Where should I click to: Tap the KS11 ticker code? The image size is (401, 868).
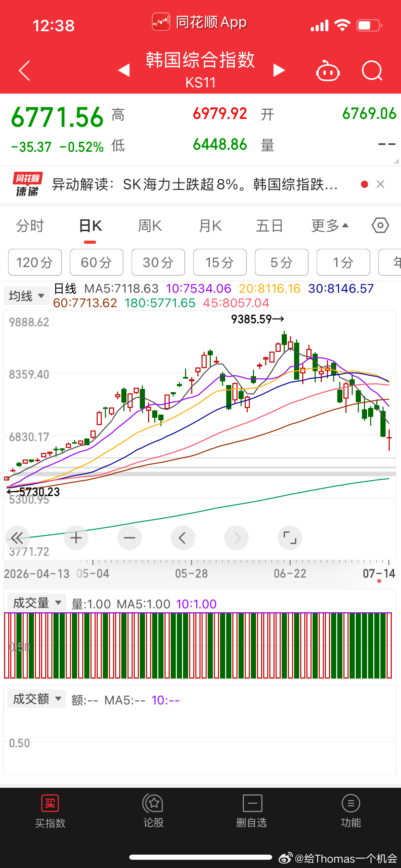[200, 83]
